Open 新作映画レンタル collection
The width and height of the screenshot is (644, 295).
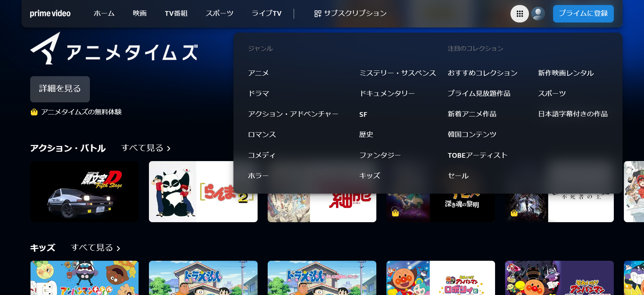click(x=566, y=73)
